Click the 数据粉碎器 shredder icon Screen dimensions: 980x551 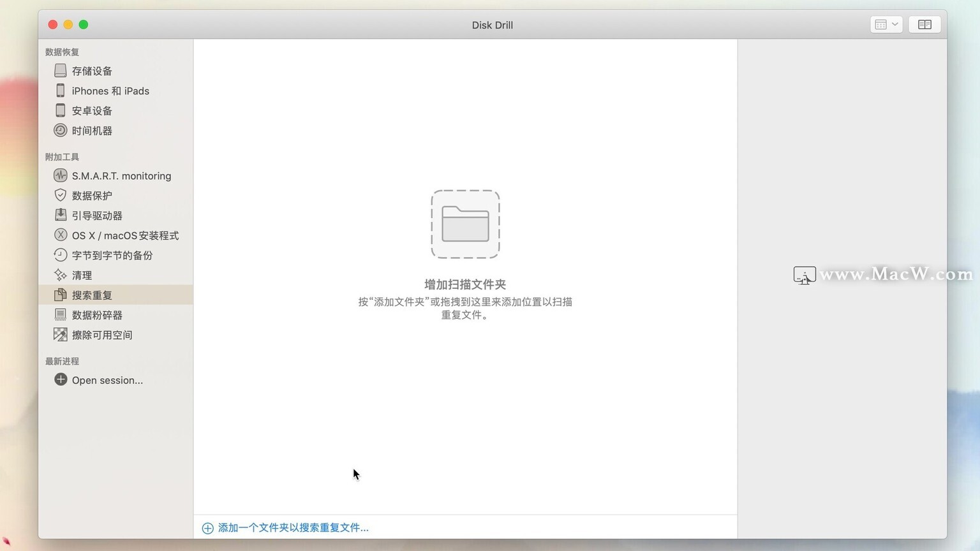click(60, 314)
